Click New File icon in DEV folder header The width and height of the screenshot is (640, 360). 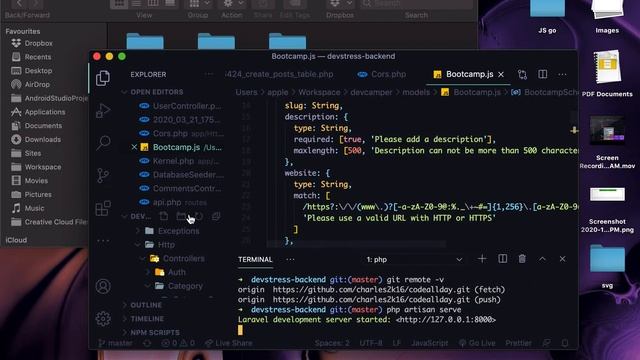point(164,216)
